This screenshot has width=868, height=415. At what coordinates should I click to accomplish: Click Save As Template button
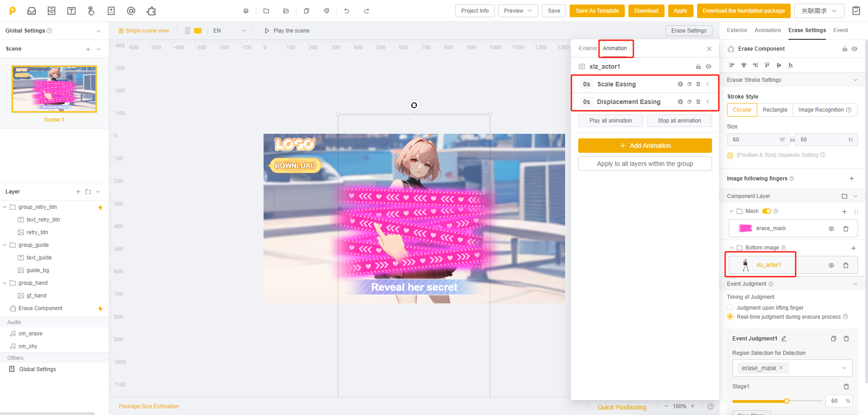pos(597,11)
